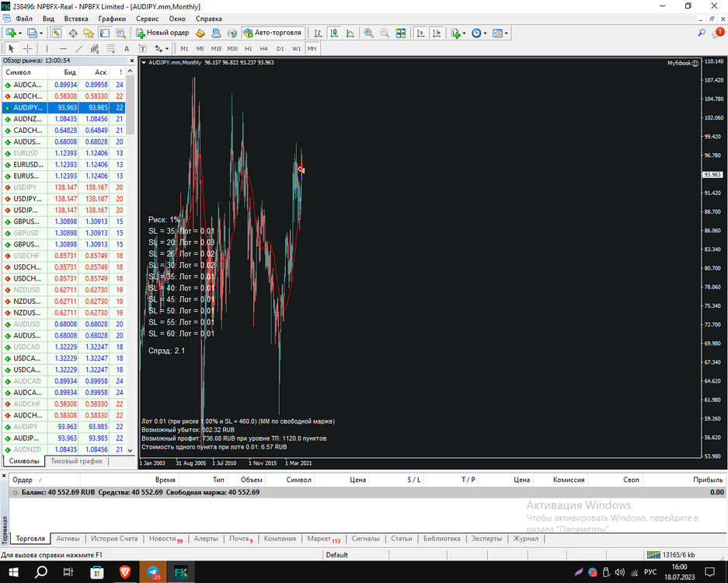Screen dimensions: 728x583
Task: Toggle chart auto scroll
Action: pos(420,33)
